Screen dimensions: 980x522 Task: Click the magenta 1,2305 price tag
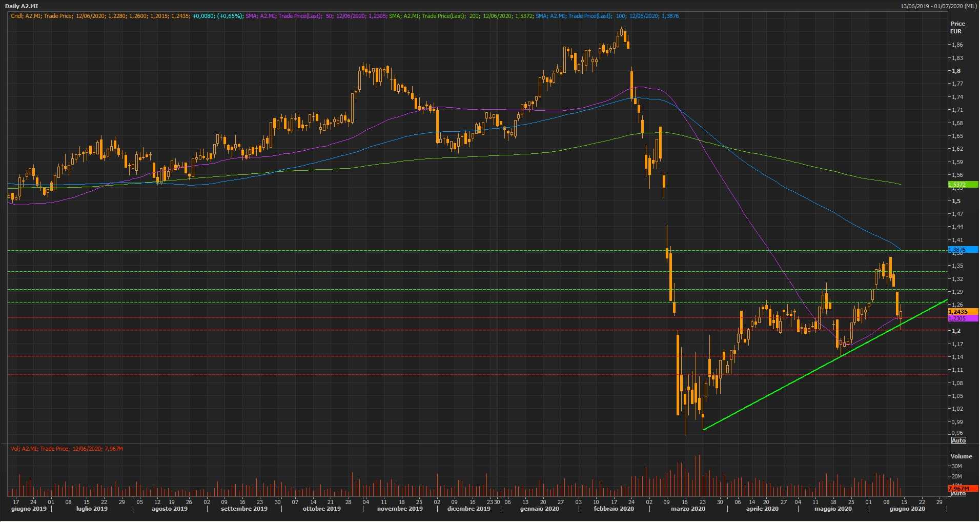pyautogui.click(x=962, y=318)
